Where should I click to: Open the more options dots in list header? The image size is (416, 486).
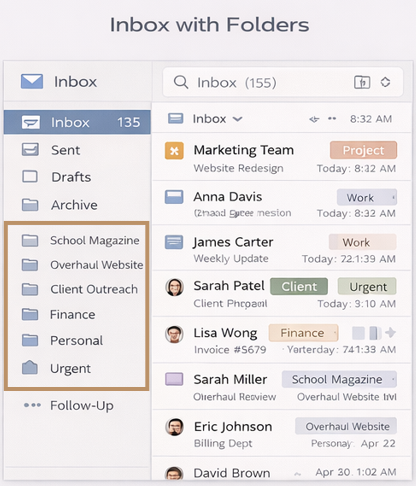[x=332, y=118]
